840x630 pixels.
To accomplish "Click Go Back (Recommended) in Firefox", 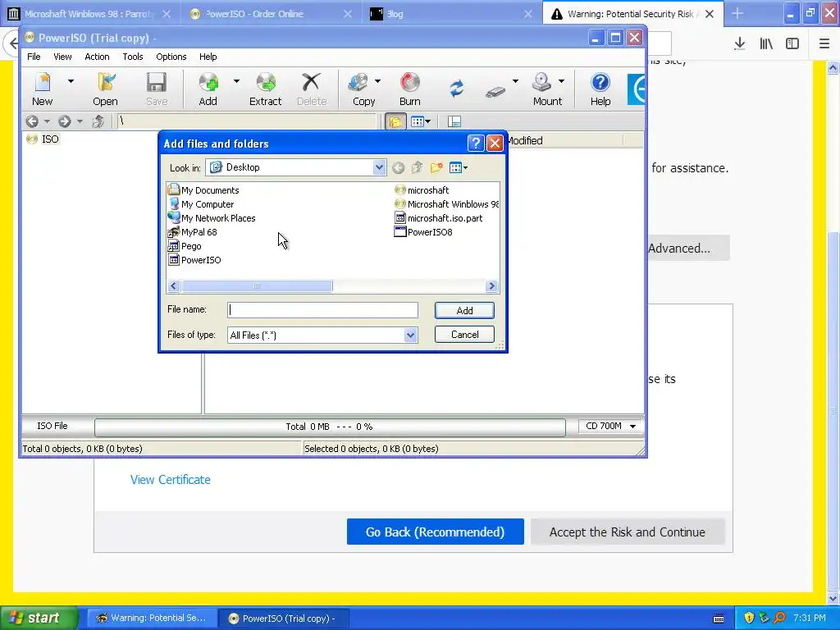I will click(435, 532).
